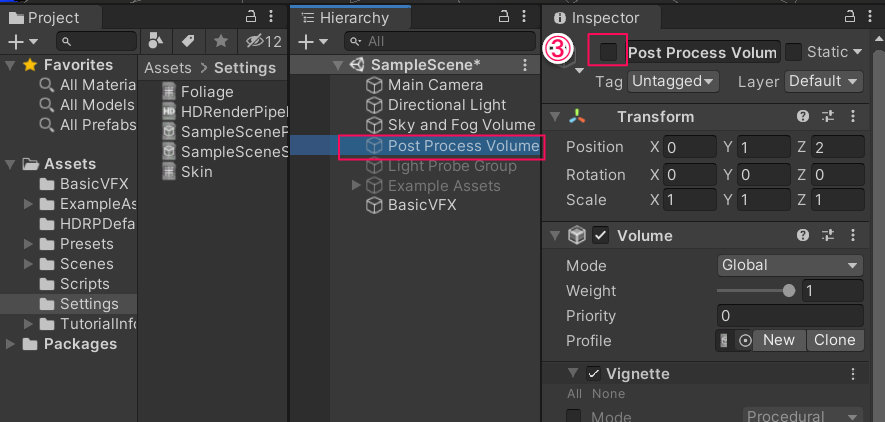Screen dimensions: 885x422
Task: Click the Project panel lock icon
Action: [x=251, y=16]
